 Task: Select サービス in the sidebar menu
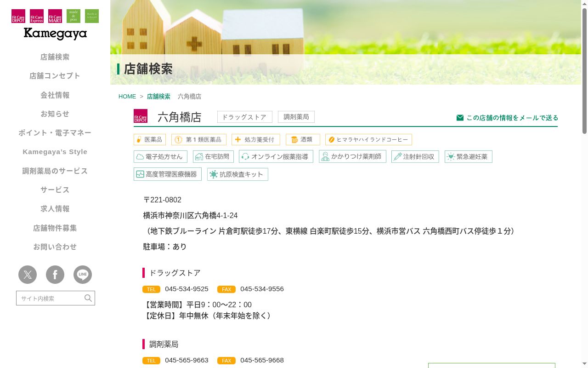coord(55,190)
